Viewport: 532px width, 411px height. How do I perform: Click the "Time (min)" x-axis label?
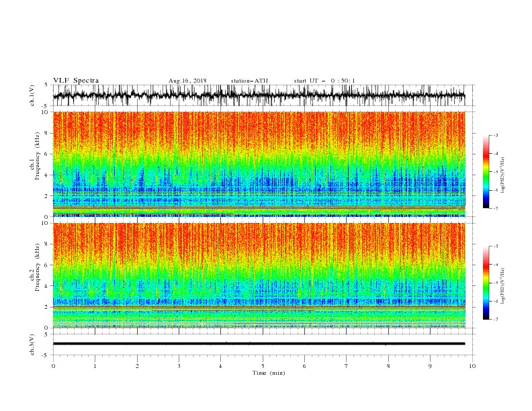269,373
